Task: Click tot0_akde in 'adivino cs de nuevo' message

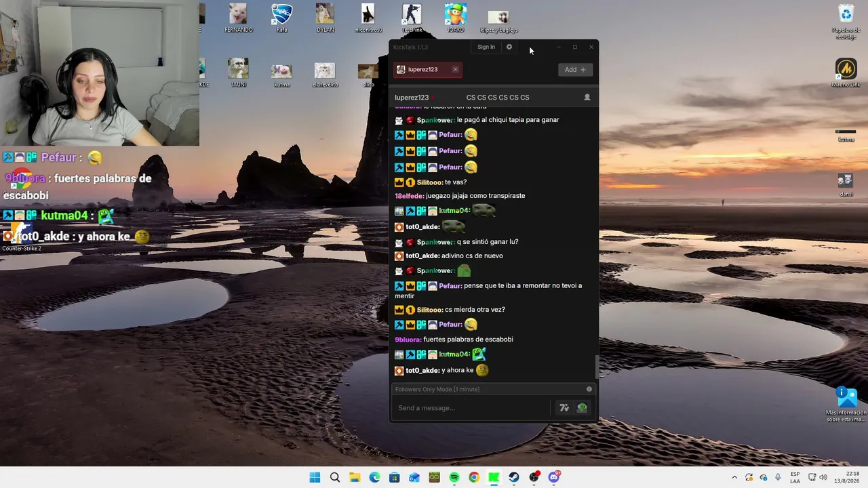Action: pyautogui.click(x=422, y=256)
